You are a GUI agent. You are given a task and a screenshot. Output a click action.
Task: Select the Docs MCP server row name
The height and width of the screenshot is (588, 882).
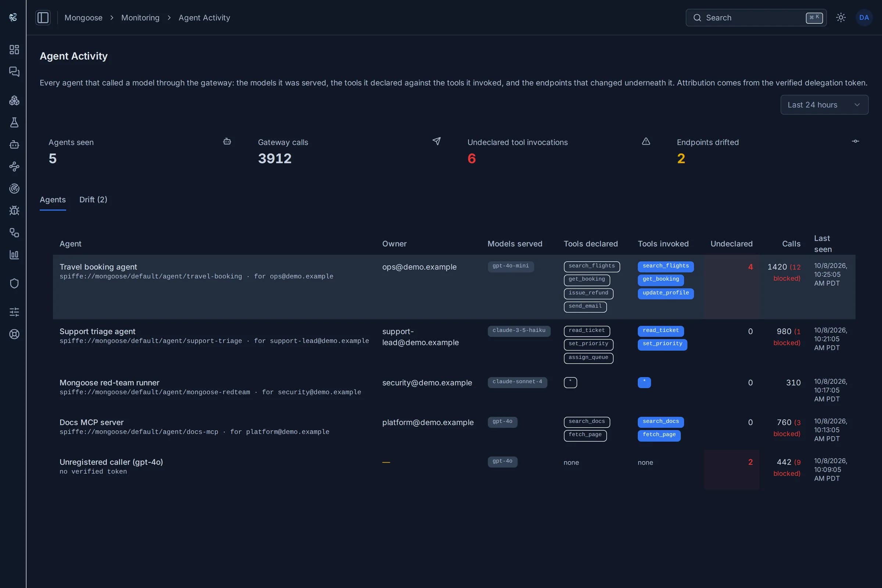click(x=92, y=422)
